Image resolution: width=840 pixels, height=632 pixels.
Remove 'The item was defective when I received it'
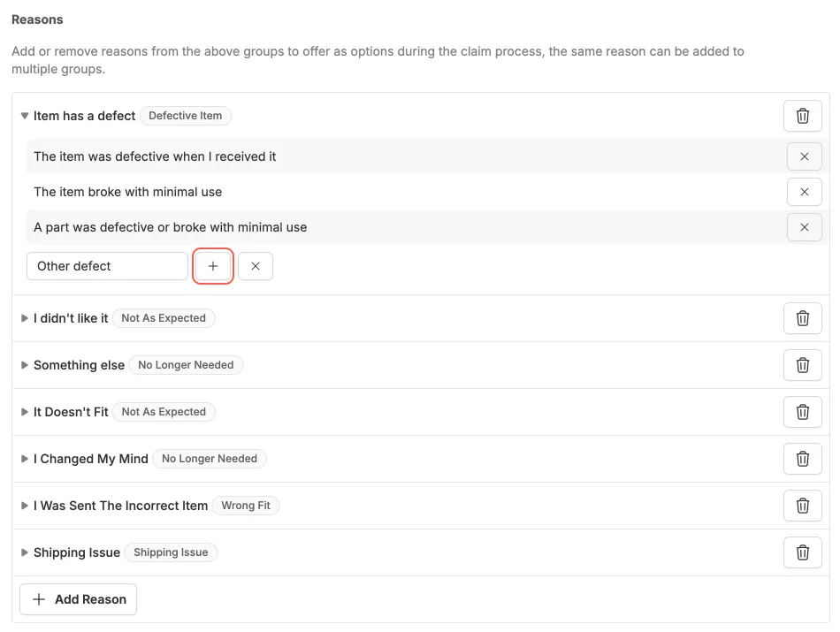pos(804,156)
